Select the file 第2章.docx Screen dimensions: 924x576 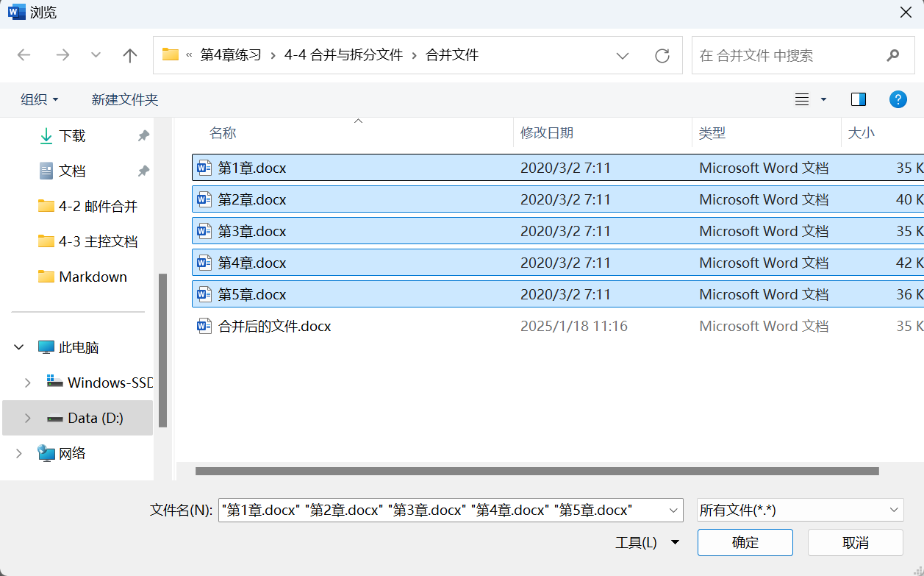tap(558, 199)
